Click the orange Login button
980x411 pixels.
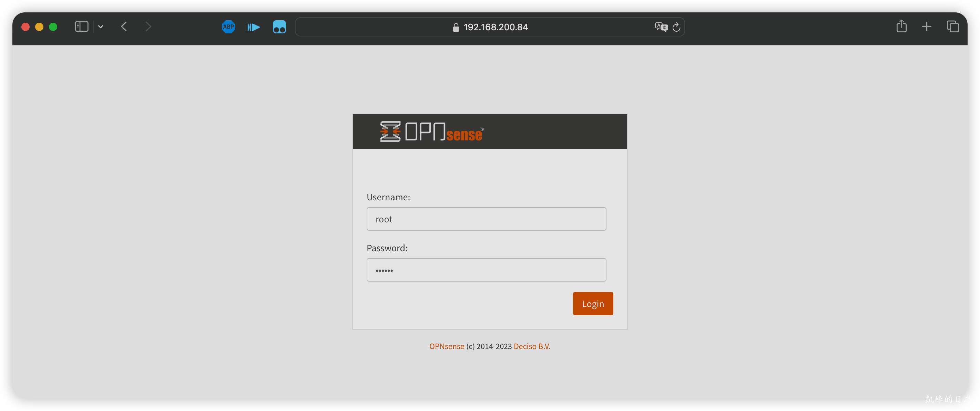point(593,303)
